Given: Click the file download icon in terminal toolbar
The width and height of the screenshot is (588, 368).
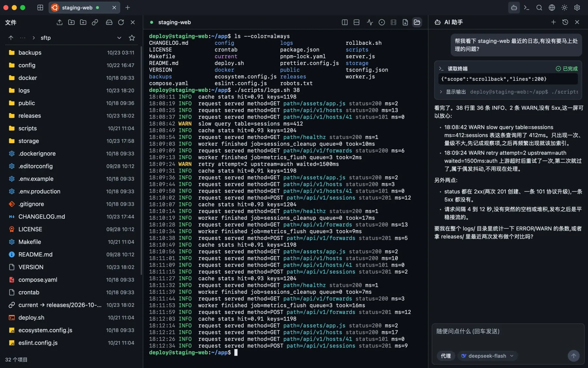Looking at the screenshot, I should click(405, 22).
